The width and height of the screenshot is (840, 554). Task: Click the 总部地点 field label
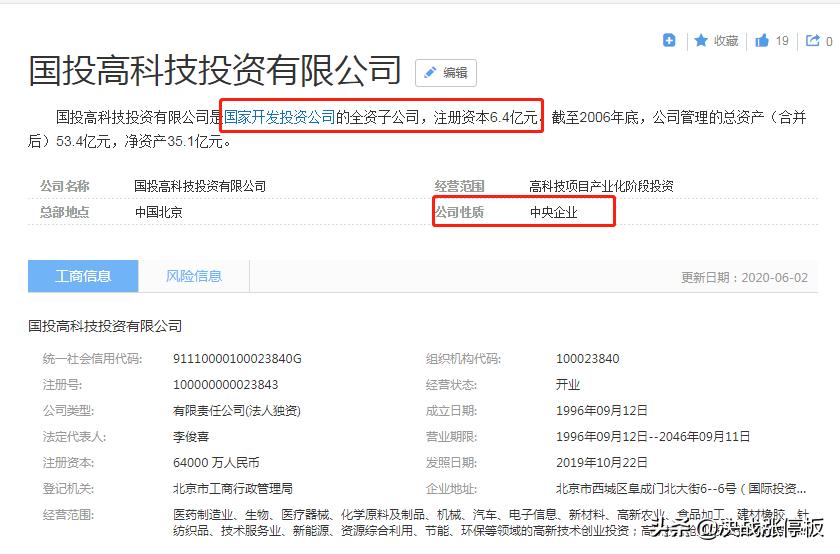(x=65, y=213)
